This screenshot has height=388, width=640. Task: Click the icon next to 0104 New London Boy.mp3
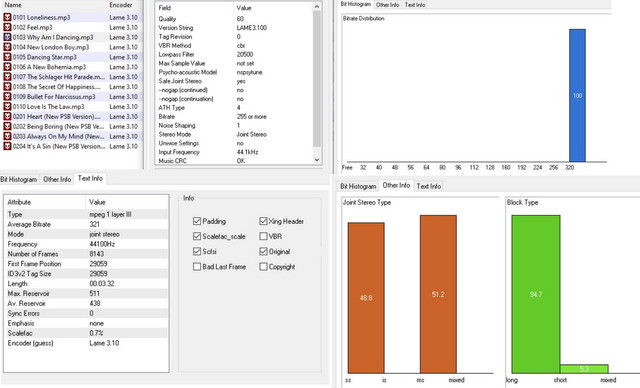[7, 47]
